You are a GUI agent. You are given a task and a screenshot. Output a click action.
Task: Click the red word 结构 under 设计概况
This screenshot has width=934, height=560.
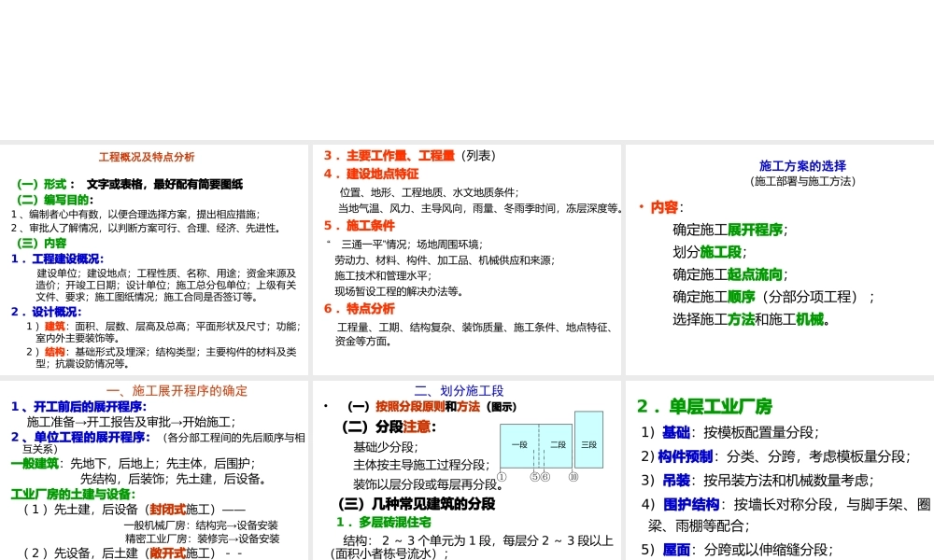55,352
